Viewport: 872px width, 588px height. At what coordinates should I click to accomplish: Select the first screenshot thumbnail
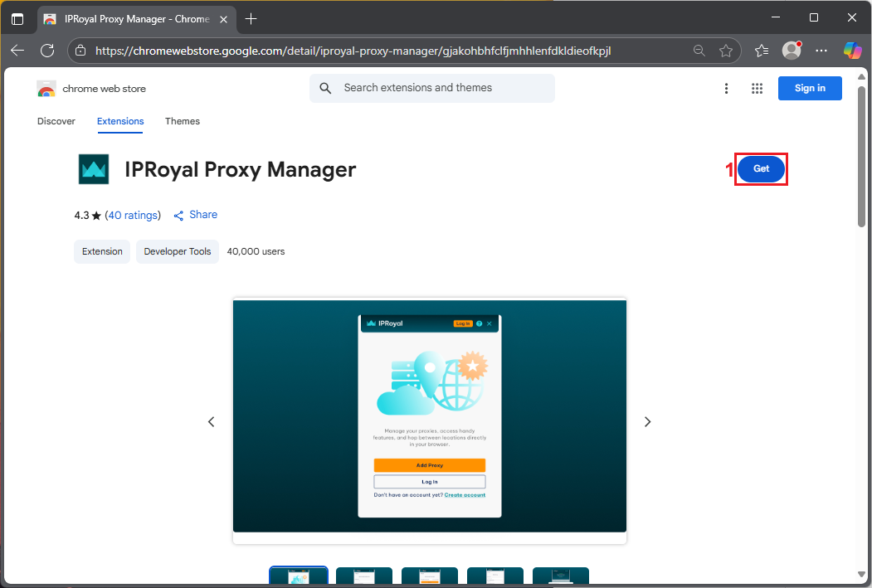[299, 576]
